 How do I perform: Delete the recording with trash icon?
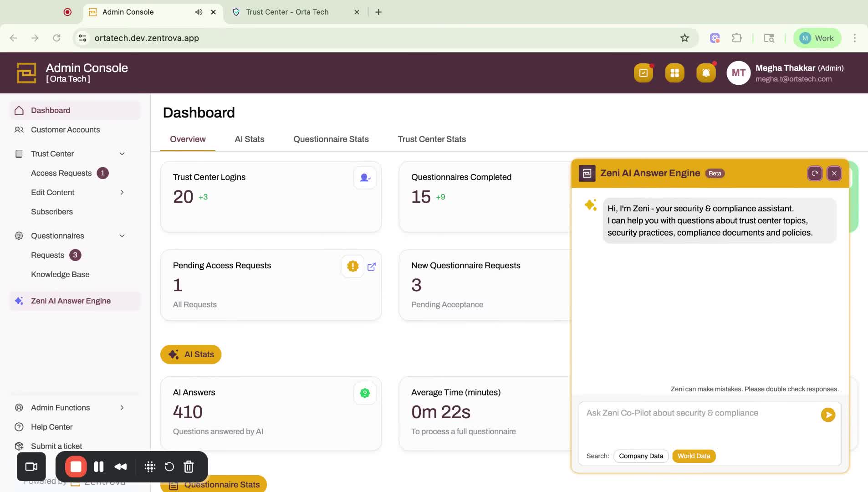(189, 466)
